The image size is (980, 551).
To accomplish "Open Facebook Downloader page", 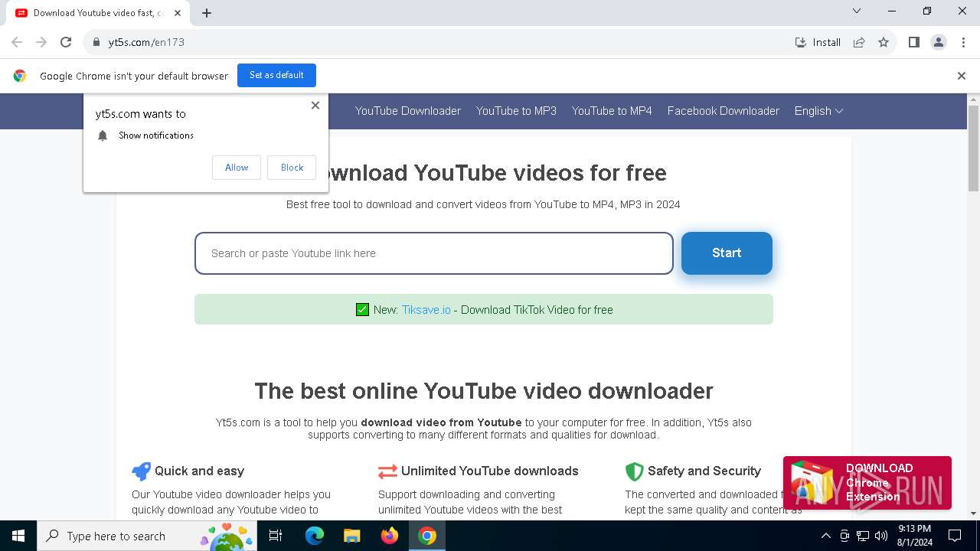I will pos(724,111).
